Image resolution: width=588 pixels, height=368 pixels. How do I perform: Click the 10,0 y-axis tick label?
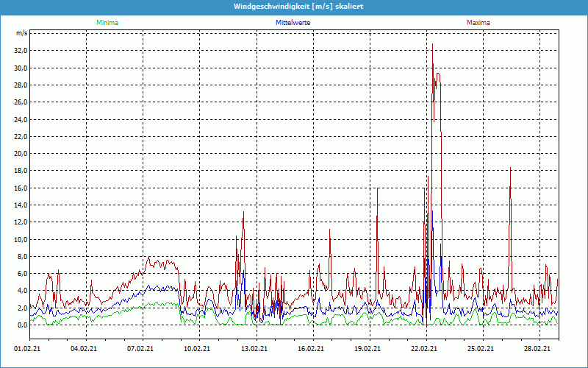tap(21, 240)
